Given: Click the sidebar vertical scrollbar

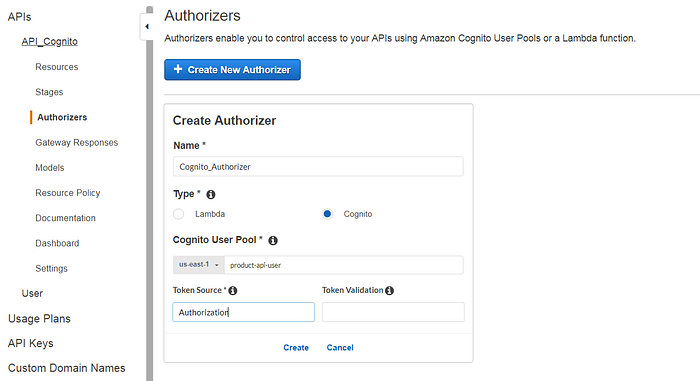Looking at the screenshot, I should (150, 197).
